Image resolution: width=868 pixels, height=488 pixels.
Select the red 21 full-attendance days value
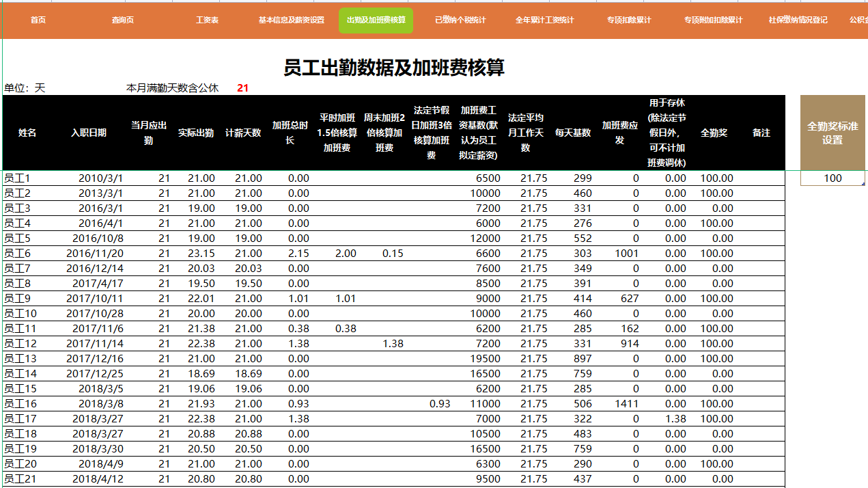click(x=242, y=88)
